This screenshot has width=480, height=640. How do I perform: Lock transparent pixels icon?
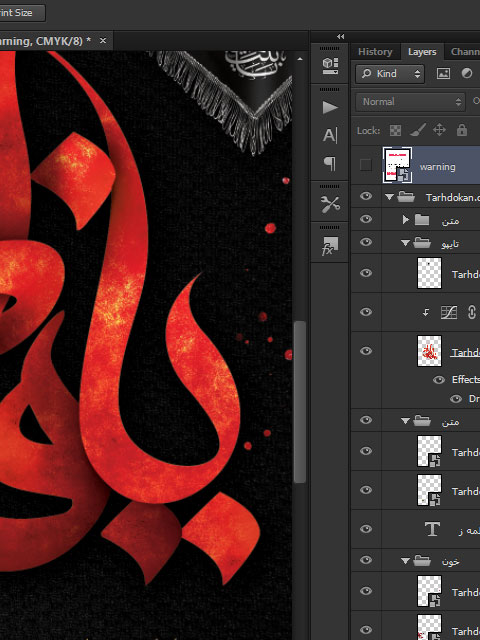(x=395, y=131)
